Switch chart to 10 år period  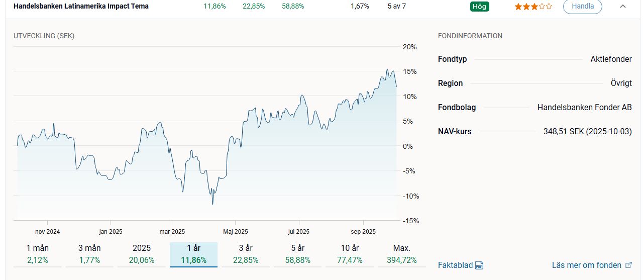(349, 254)
